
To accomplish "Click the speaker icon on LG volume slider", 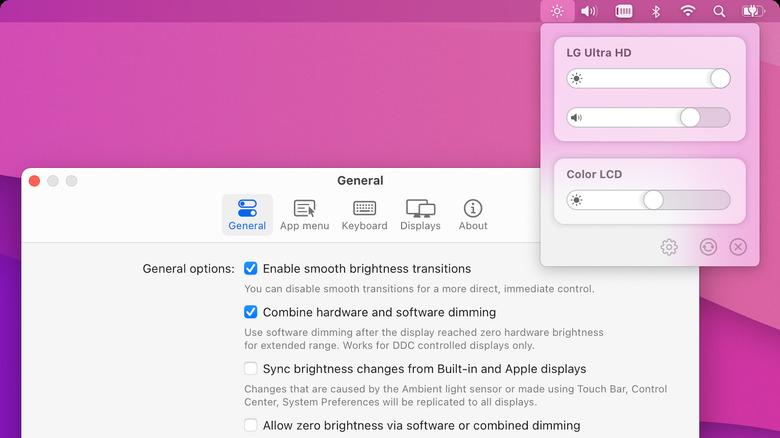I will pyautogui.click(x=576, y=118).
